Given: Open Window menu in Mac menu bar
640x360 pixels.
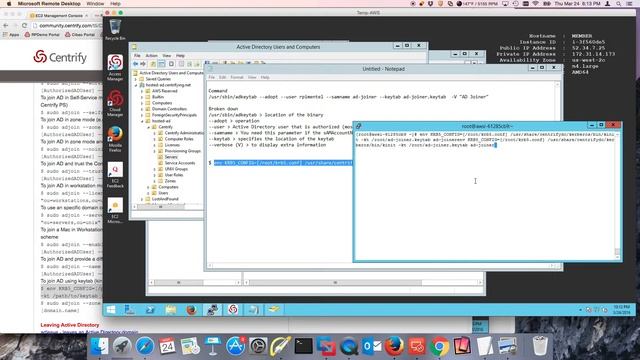Looking at the screenshot, I should click(95, 4).
